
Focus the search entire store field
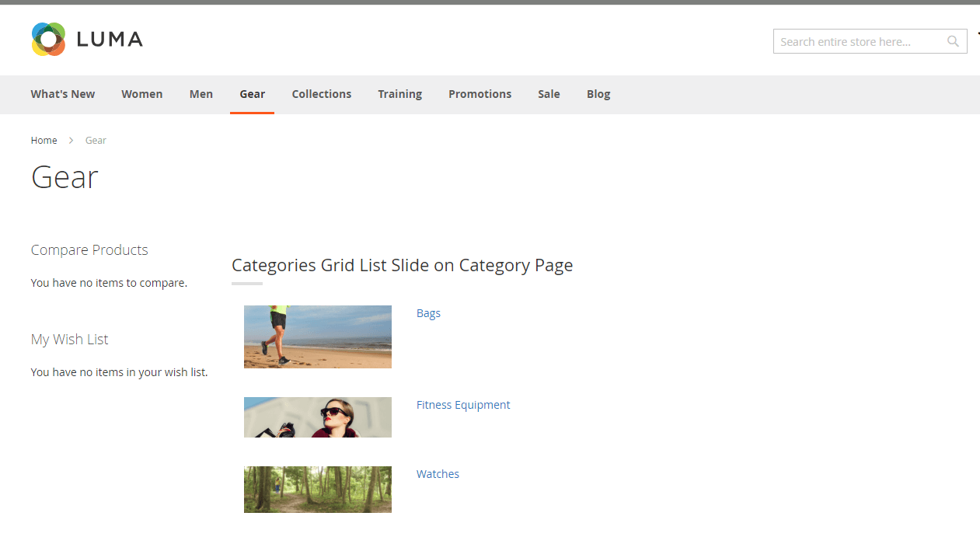point(870,42)
